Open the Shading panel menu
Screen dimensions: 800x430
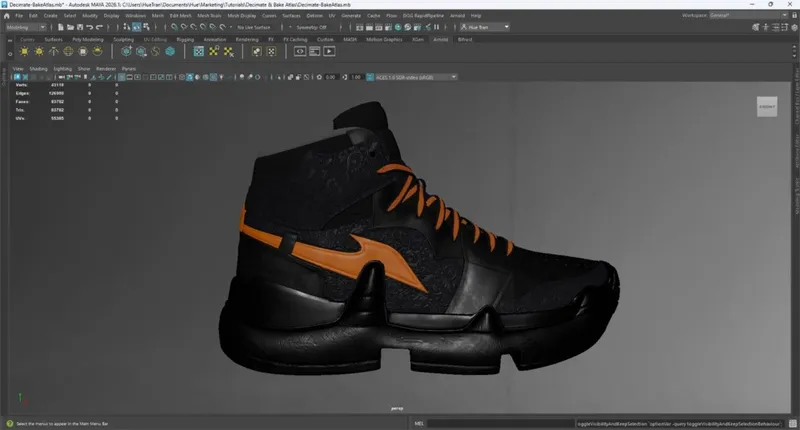(38, 69)
